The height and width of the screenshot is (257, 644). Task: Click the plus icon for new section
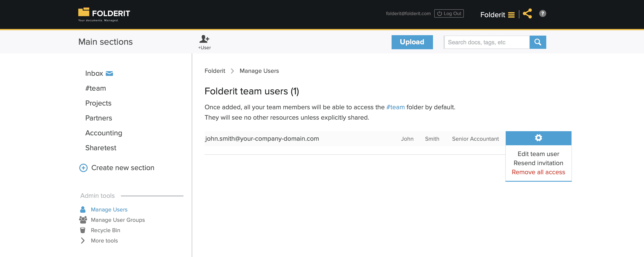tap(83, 168)
